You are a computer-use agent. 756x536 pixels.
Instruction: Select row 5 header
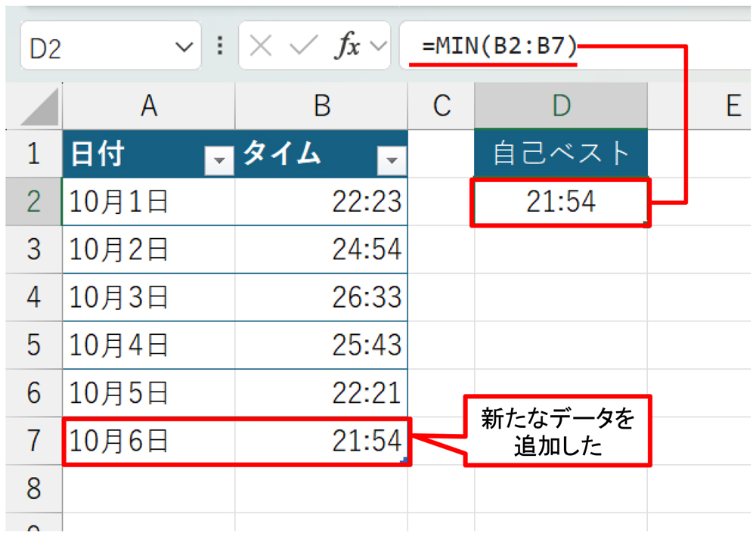coord(34,345)
